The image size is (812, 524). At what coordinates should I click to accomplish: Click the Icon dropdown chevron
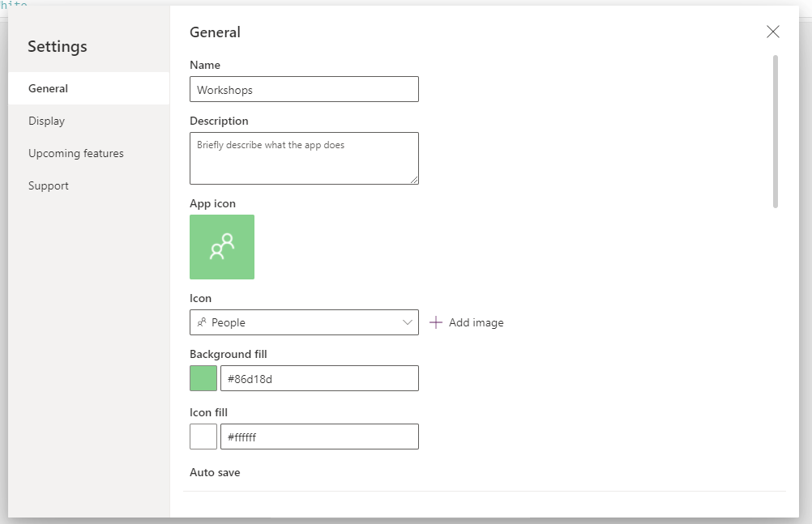pyautogui.click(x=408, y=322)
